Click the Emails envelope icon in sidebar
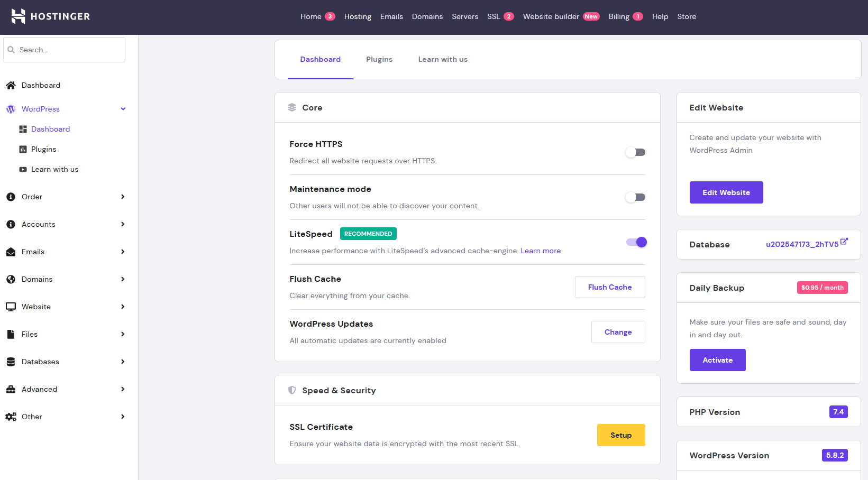 (11, 252)
